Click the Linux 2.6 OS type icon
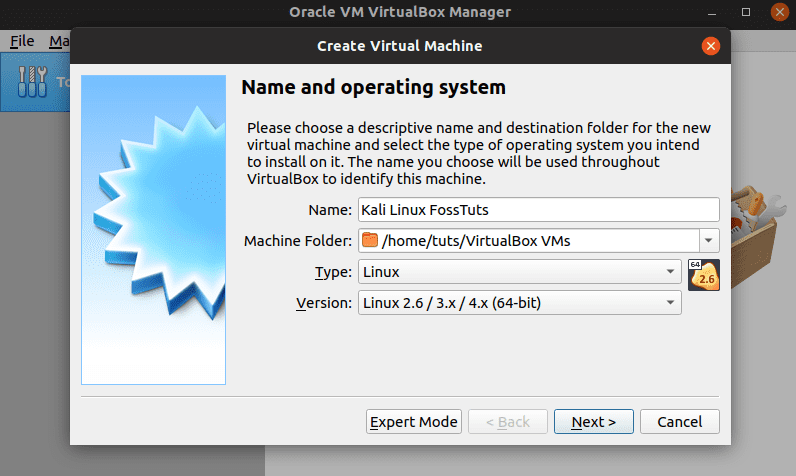Screen dimensions: 796x476 [x=704, y=275]
